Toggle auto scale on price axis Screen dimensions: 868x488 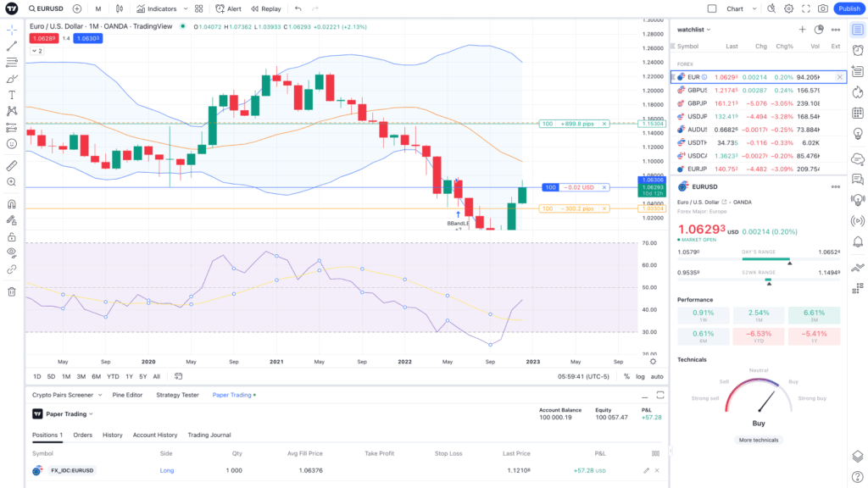point(657,376)
